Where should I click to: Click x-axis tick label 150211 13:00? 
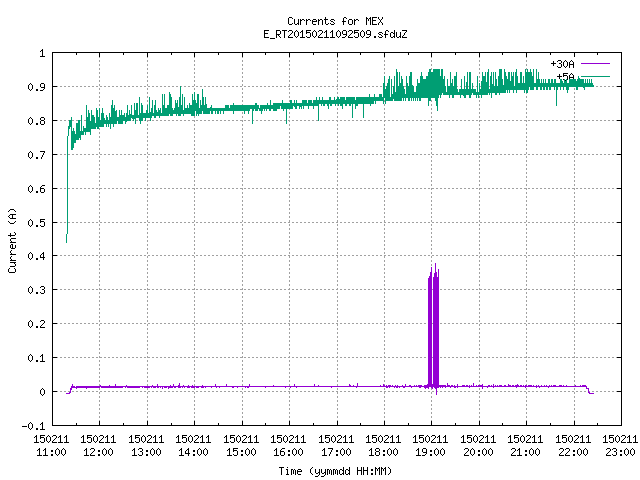(147, 446)
